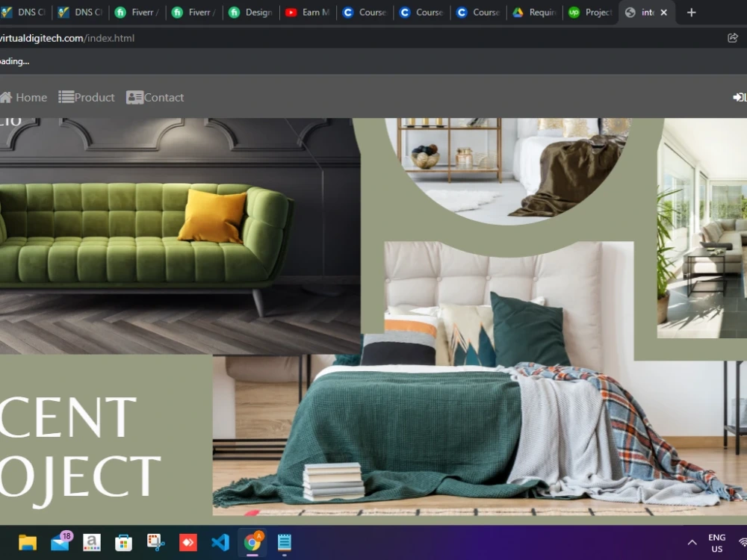Open the Product navigation link

(86, 97)
